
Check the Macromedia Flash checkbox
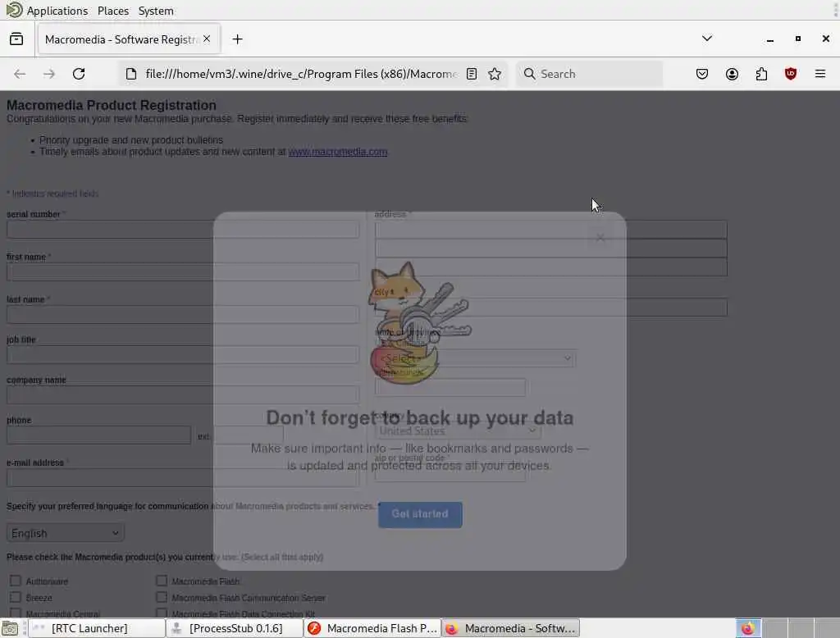(162, 581)
